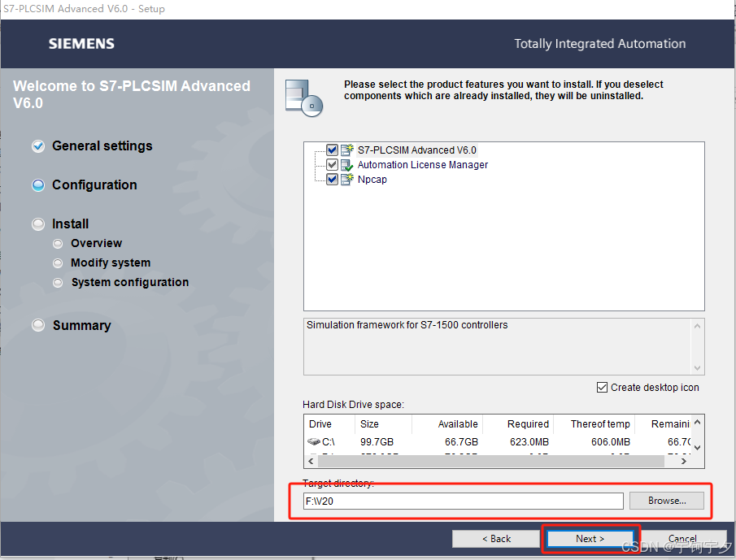The height and width of the screenshot is (560, 736).
Task: Click the Overview sub-step indicator
Action: (x=58, y=243)
